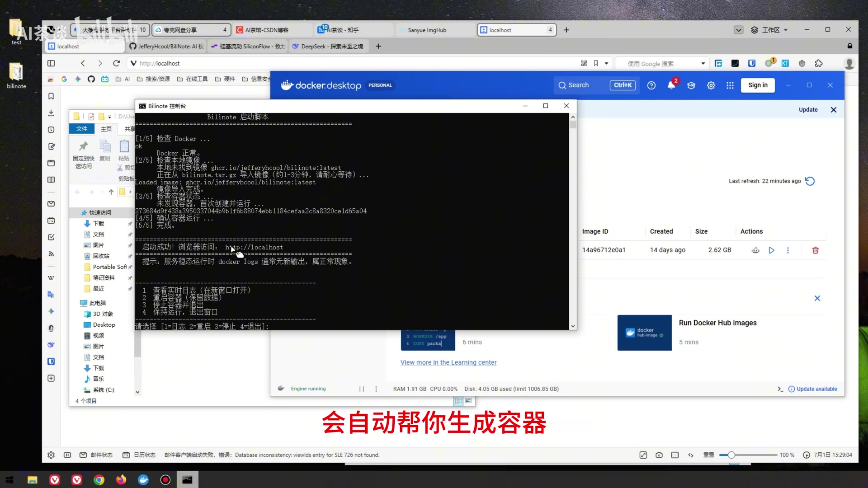Switch to the Sanyue ImgHub tab
Image resolution: width=868 pixels, height=488 pixels.
(x=435, y=30)
